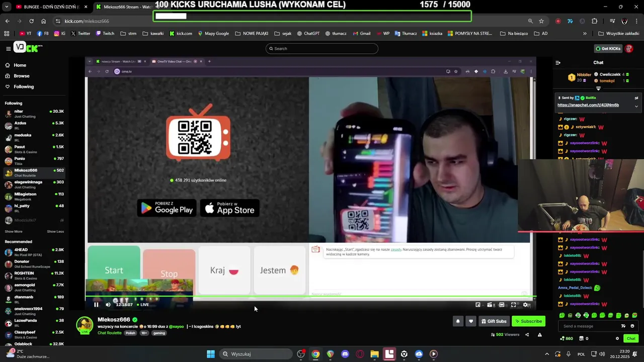Viewport: 644px width, 362px height.
Task: Enter fullscreen on the stream player
Action: coord(514,305)
